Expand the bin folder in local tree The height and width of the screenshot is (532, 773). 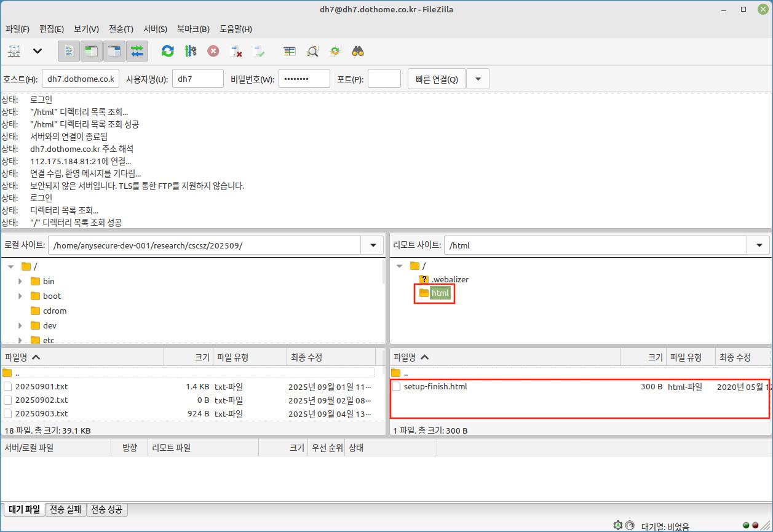click(x=20, y=281)
